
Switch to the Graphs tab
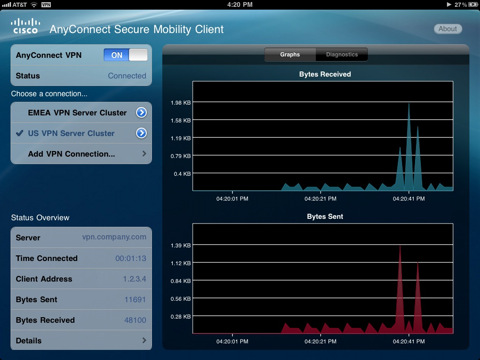click(x=290, y=54)
